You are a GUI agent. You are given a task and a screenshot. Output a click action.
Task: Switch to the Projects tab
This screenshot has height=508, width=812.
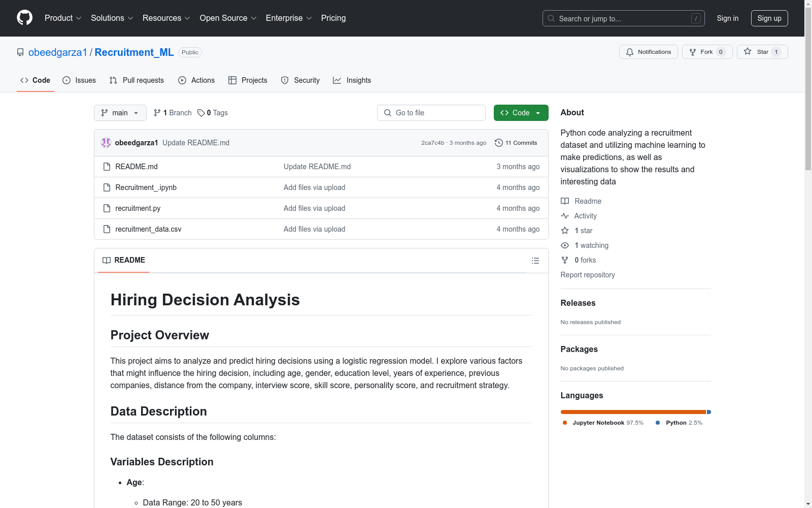point(248,80)
